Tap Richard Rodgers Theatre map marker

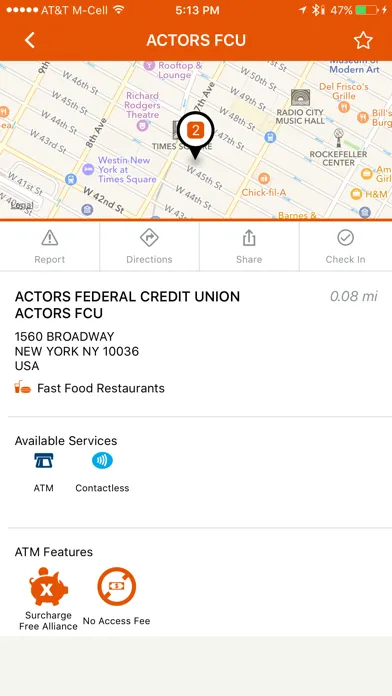142,126
